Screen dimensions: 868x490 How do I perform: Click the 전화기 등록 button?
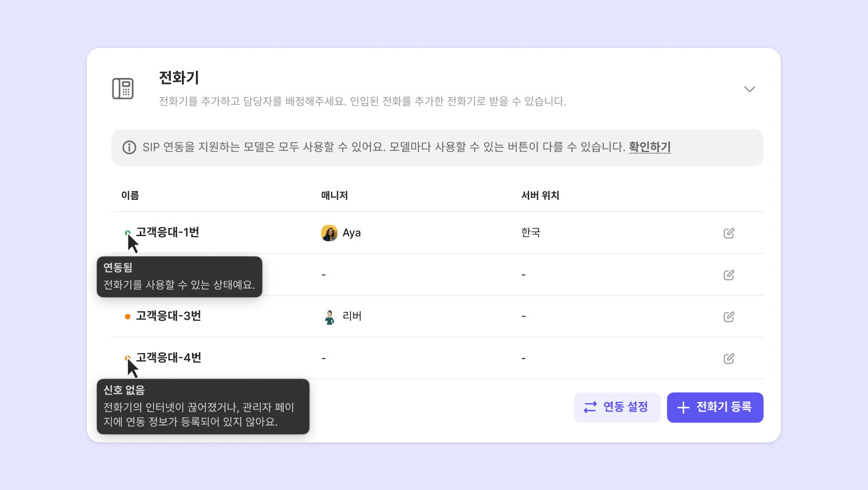tap(714, 407)
